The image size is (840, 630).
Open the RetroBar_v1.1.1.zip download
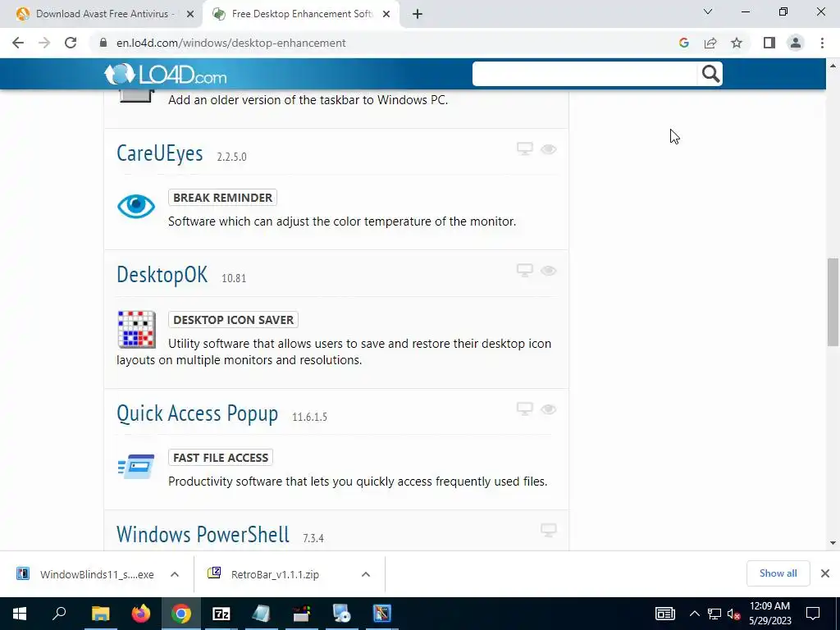265,574
